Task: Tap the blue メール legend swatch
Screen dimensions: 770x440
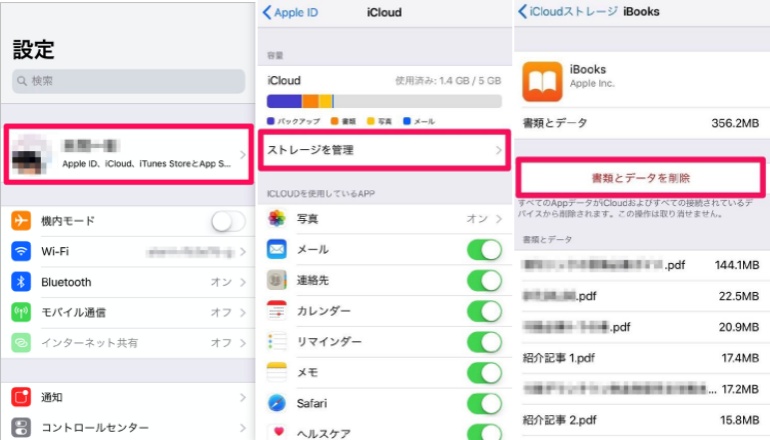Action: [x=407, y=121]
